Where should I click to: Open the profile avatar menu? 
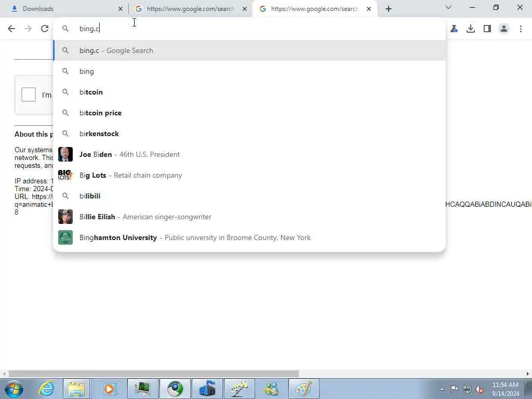[x=504, y=29]
